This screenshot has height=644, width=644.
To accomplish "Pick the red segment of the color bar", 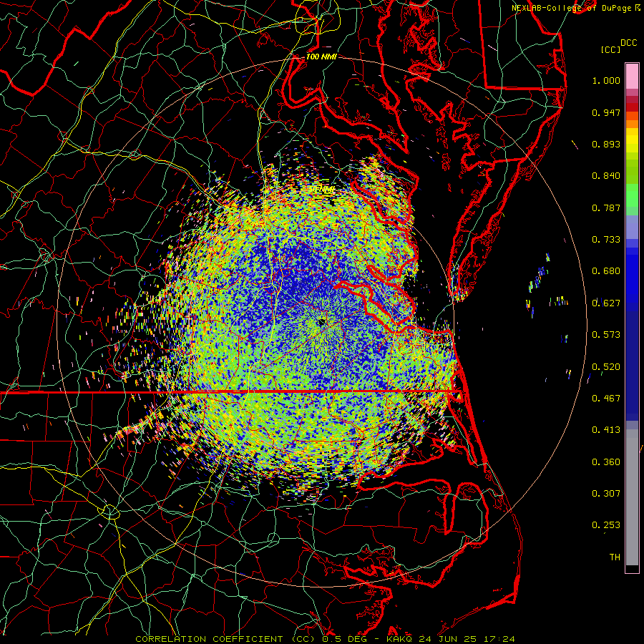I will click(632, 107).
